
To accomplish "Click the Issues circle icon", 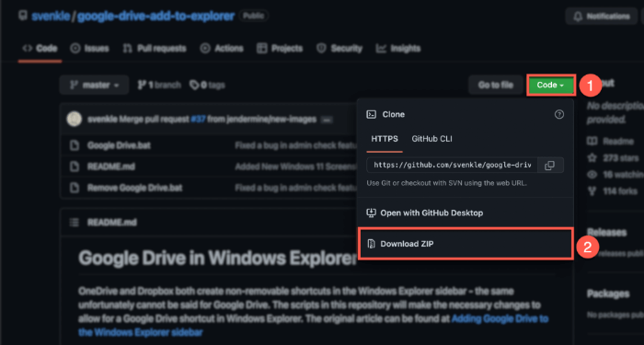I will (75, 49).
